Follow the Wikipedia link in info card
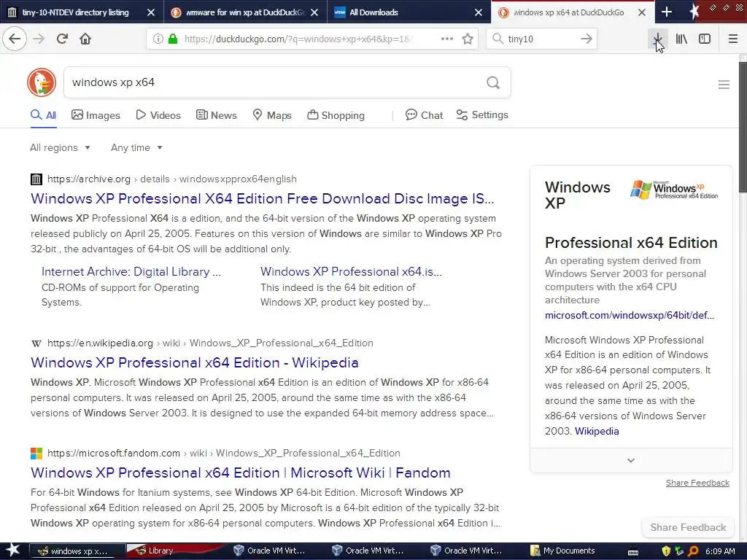Screen dimensions: 747x560 coord(597,431)
